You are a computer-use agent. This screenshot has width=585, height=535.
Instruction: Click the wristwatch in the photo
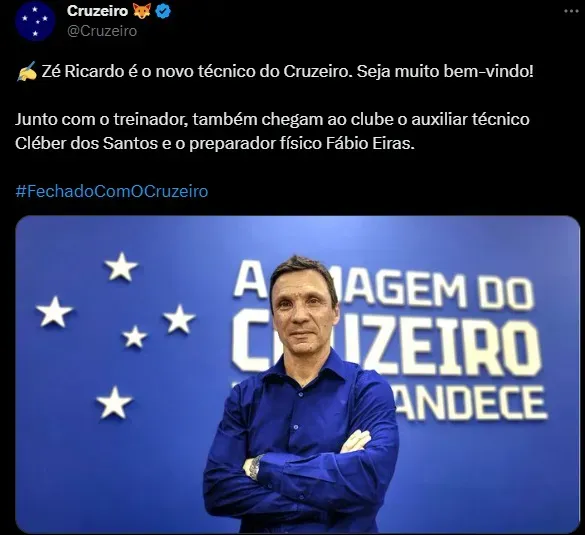255,467
